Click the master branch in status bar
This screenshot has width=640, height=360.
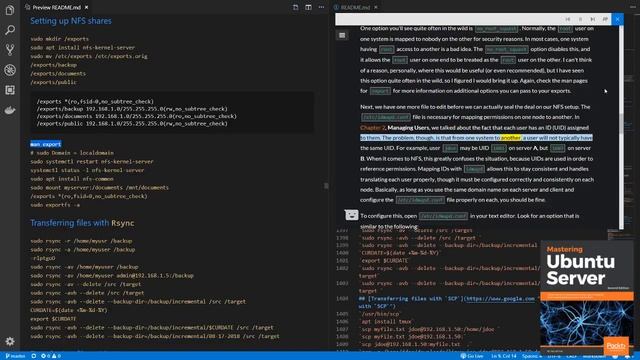coord(16,356)
